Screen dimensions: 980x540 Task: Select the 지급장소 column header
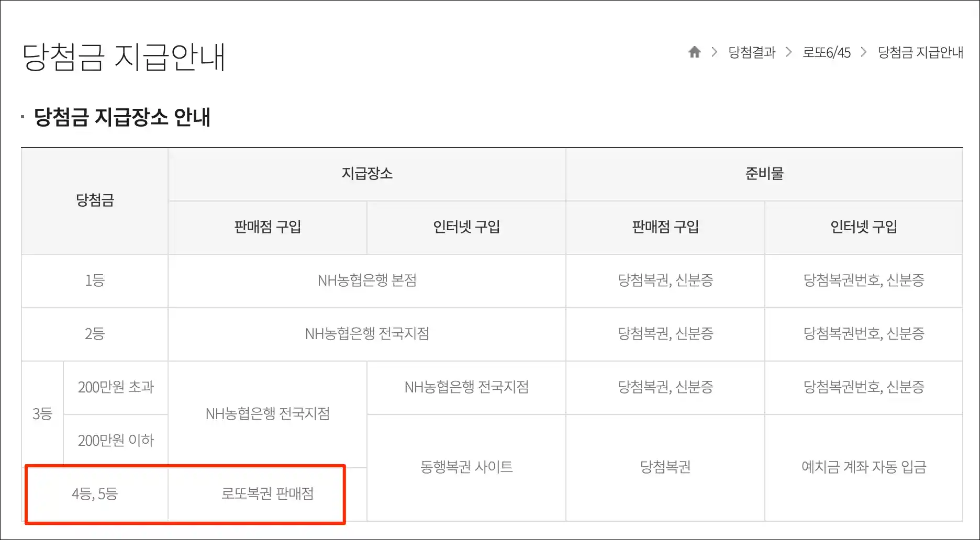point(367,174)
